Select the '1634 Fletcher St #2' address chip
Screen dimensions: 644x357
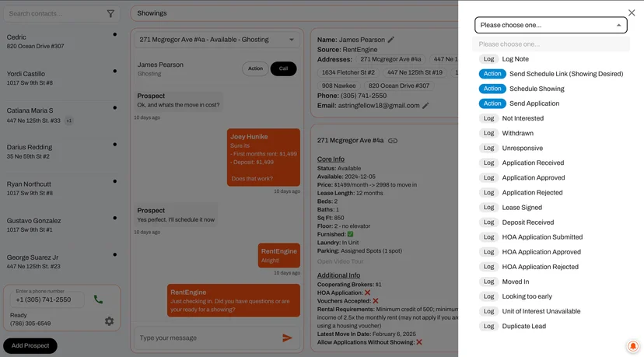click(x=348, y=72)
